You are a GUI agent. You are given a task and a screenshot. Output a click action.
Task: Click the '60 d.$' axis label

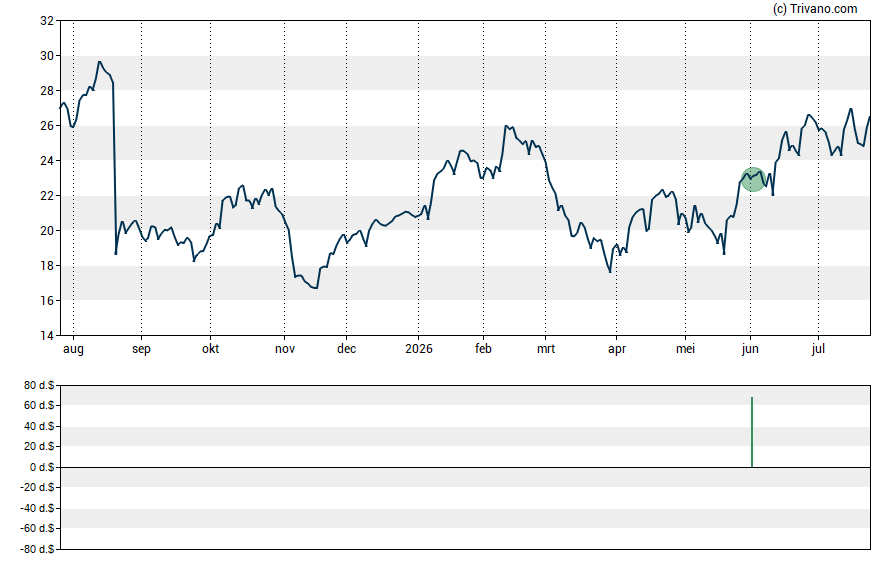39,405
